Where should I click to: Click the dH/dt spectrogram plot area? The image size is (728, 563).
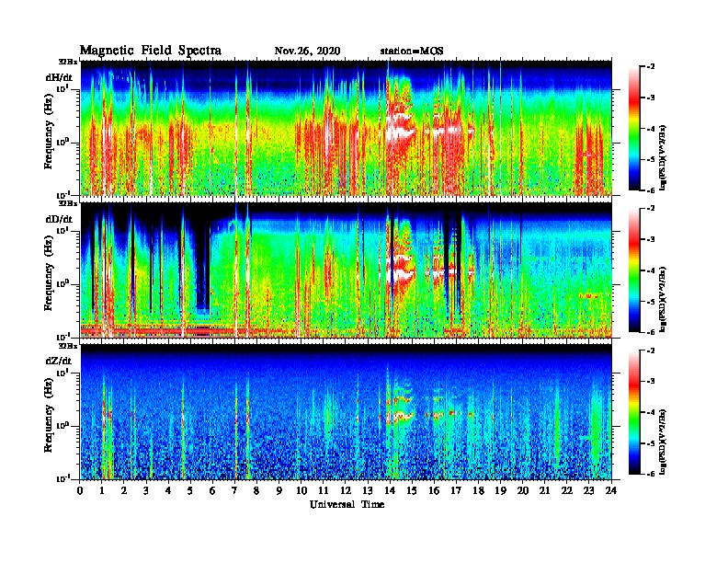tap(347, 128)
